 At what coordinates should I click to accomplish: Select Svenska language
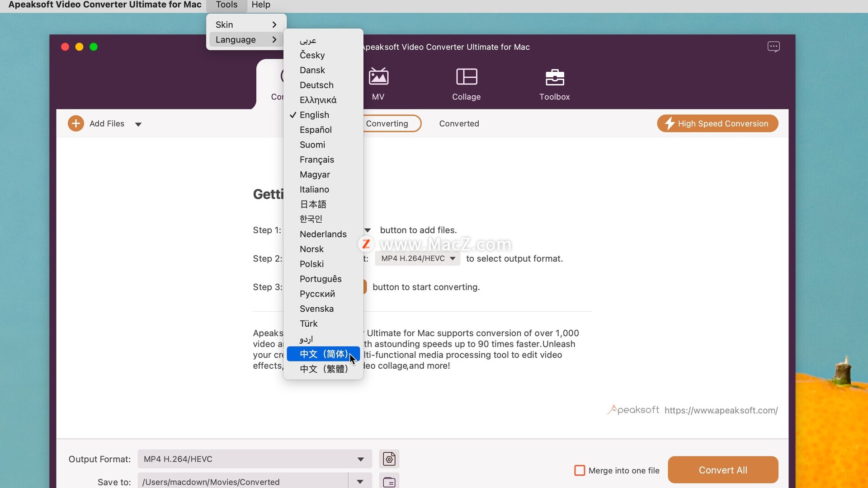pos(323,309)
